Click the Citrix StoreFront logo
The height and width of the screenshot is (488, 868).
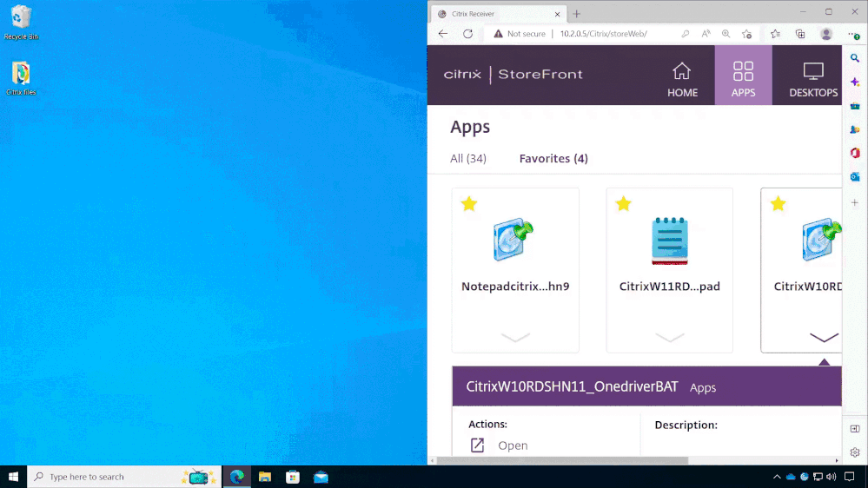[514, 74]
